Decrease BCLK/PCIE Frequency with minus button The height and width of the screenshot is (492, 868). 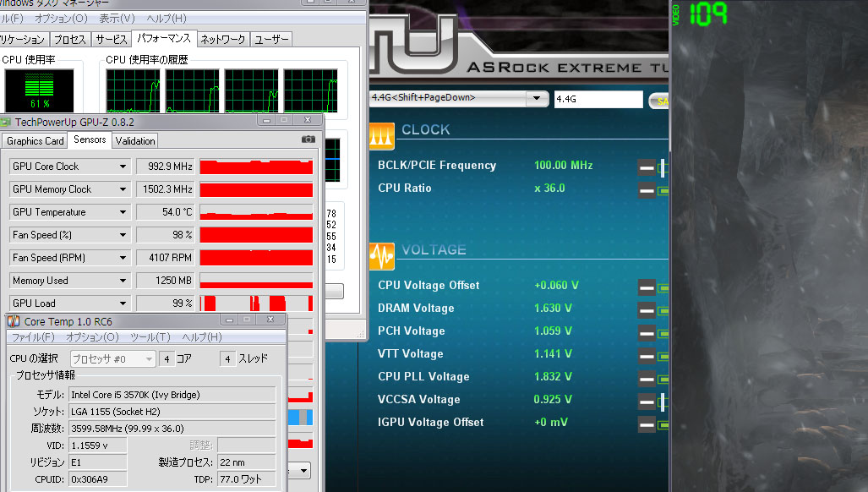[x=646, y=167]
